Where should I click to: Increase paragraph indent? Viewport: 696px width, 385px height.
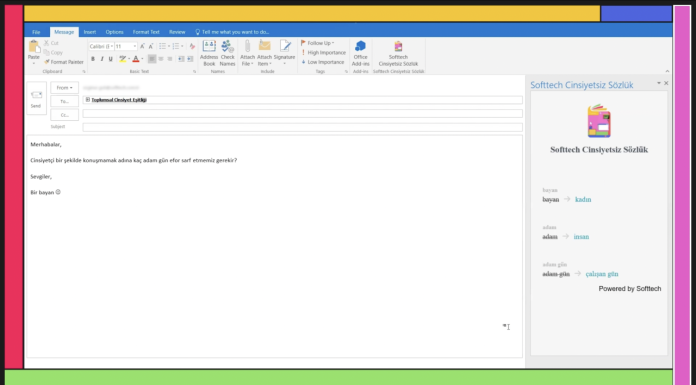tap(190, 59)
